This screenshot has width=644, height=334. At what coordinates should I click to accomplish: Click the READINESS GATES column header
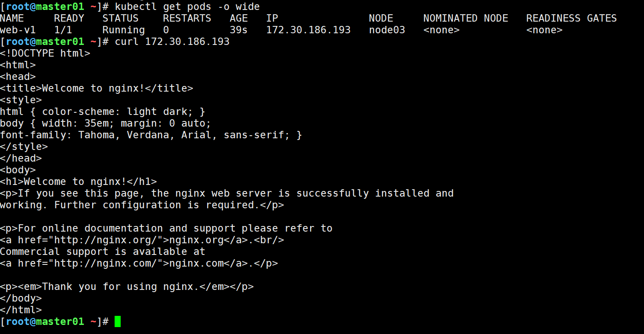(x=571, y=18)
